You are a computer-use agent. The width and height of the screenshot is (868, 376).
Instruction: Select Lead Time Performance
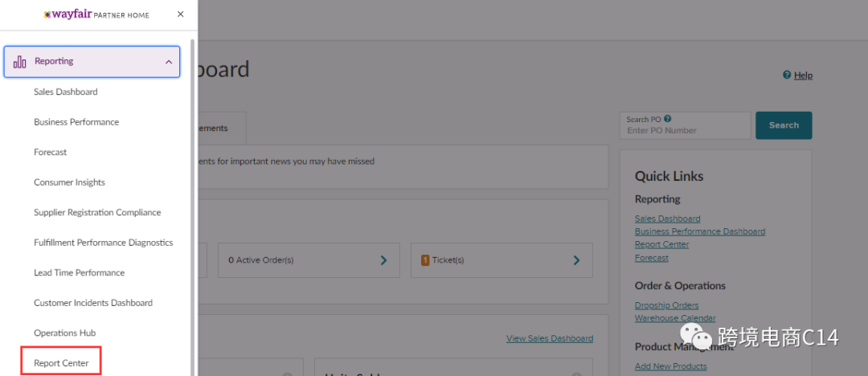[79, 272]
